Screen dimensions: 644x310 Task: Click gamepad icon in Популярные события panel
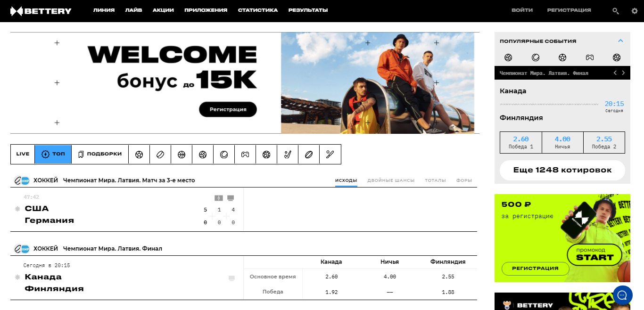pos(590,57)
